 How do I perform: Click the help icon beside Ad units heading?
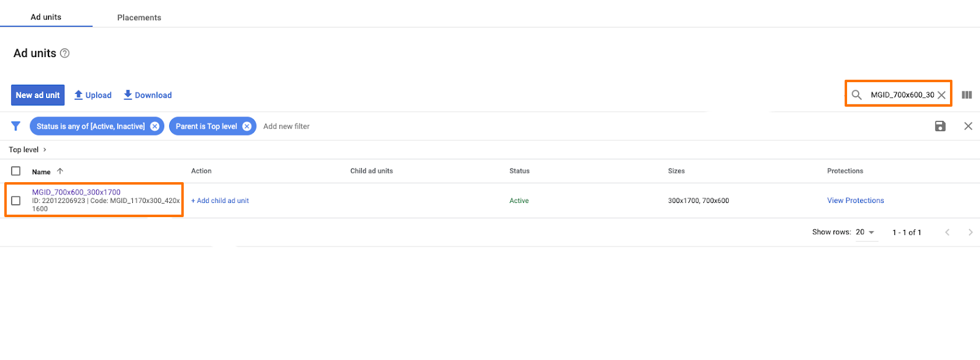65,53
